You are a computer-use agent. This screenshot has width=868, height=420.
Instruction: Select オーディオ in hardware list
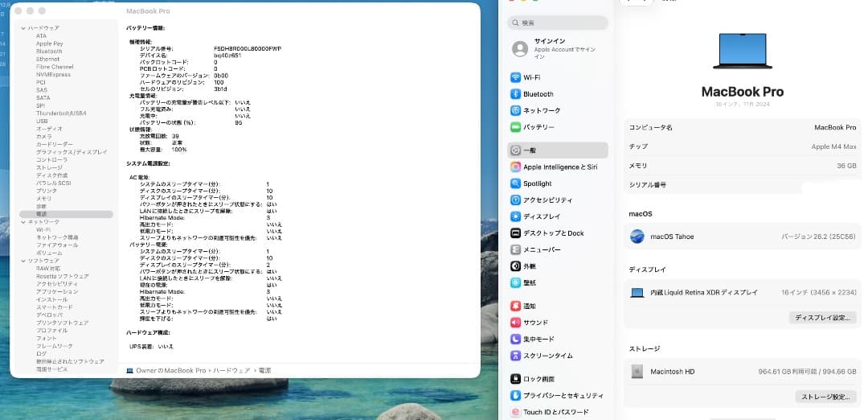tap(49, 129)
